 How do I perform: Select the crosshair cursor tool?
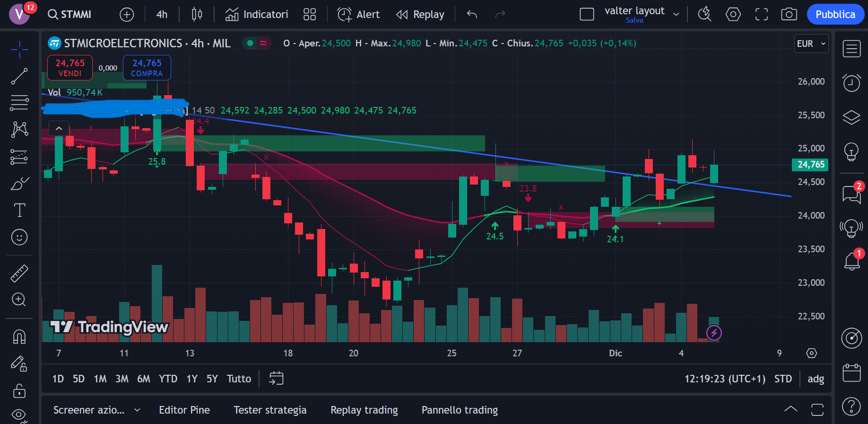pos(19,49)
